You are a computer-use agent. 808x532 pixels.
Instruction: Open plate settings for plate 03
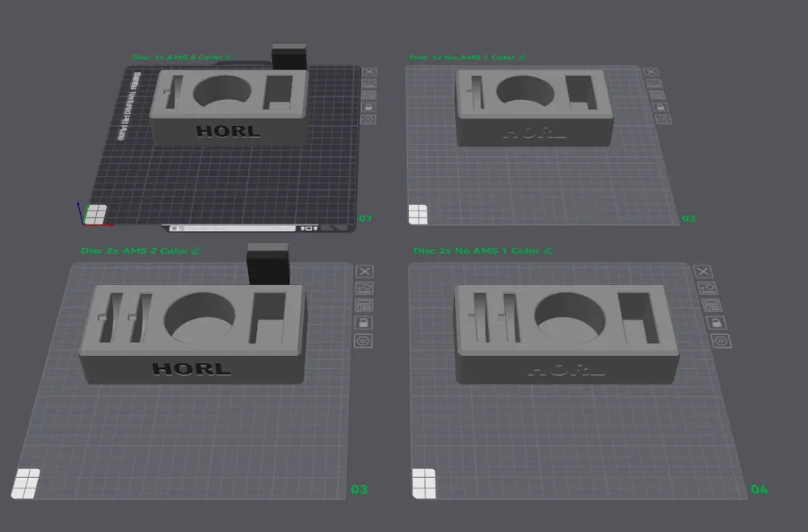[x=363, y=341]
